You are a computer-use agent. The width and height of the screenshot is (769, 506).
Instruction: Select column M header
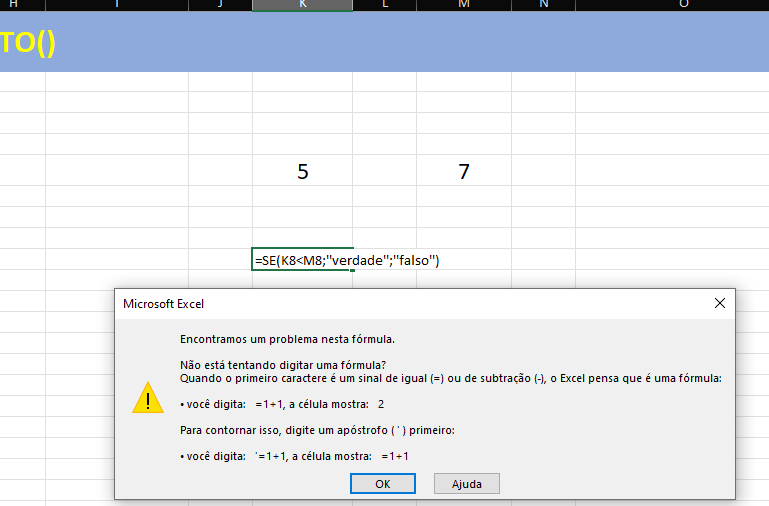464,5
